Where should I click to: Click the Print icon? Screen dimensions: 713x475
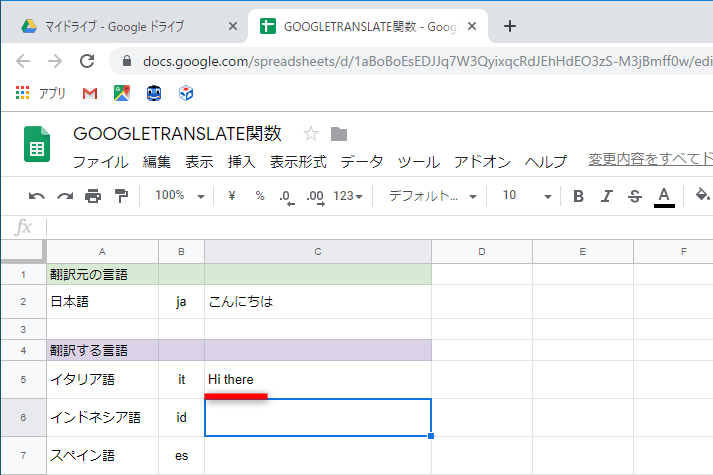click(x=93, y=196)
